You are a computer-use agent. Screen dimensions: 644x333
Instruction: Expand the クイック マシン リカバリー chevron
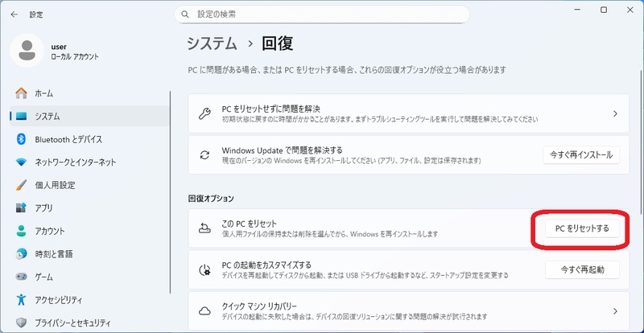tap(615, 311)
